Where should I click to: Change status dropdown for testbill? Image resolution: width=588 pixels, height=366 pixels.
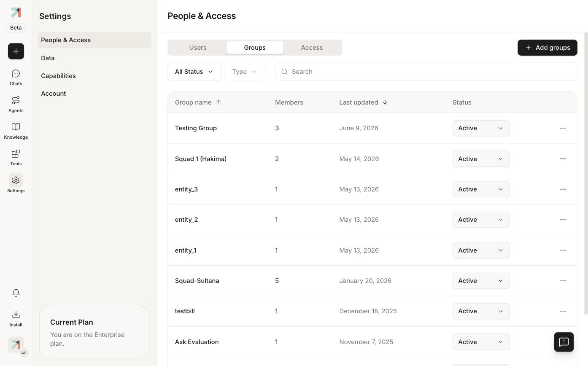coord(481,311)
